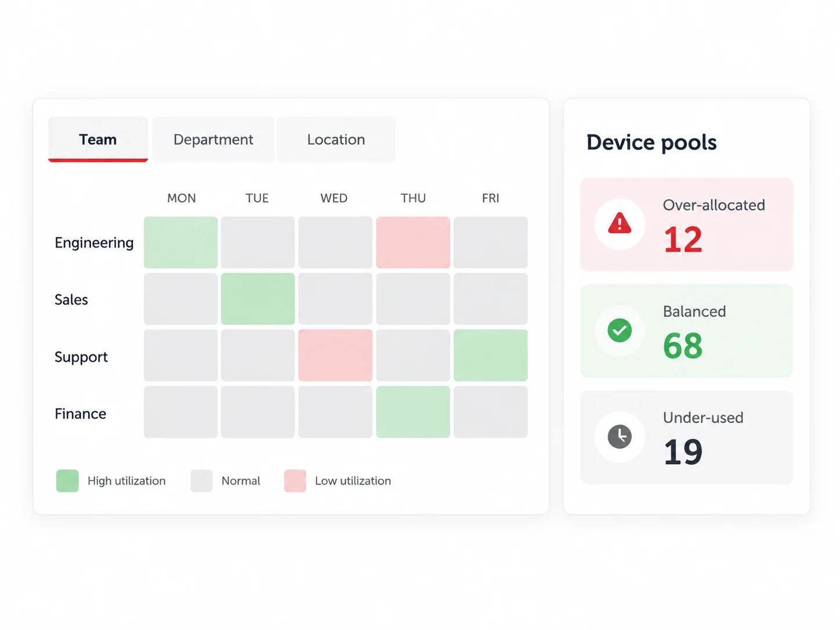Select Engineering Friday heatmap cell
Image resolution: width=840 pixels, height=630 pixels.
click(x=490, y=242)
